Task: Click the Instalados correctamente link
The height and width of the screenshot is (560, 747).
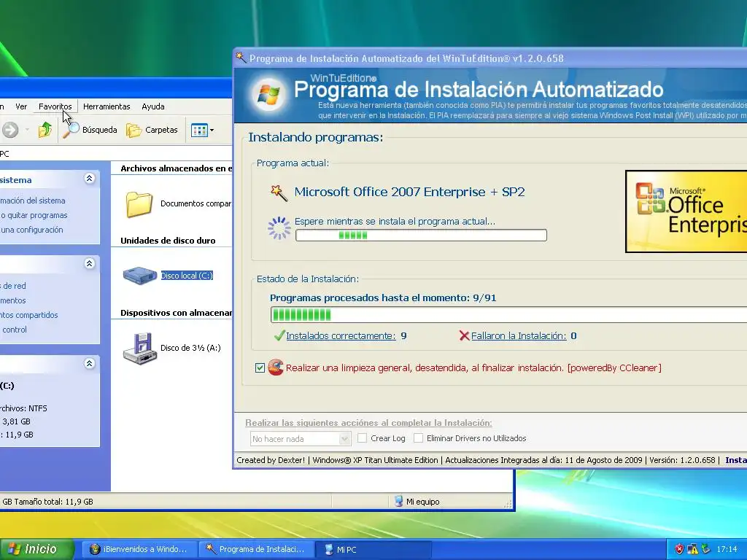Action: coord(341,335)
